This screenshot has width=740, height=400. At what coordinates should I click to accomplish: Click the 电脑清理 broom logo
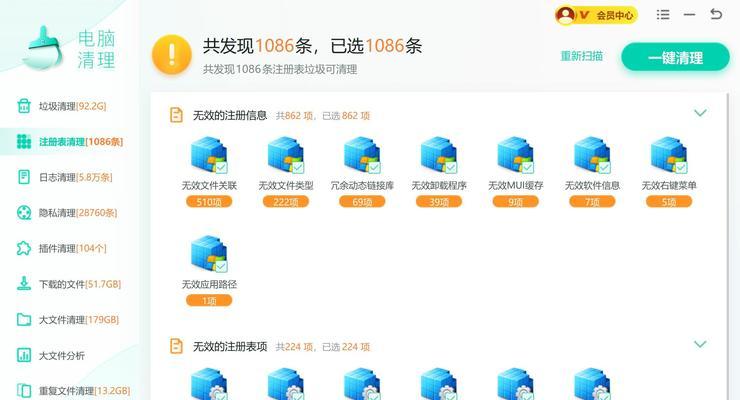tap(43, 48)
